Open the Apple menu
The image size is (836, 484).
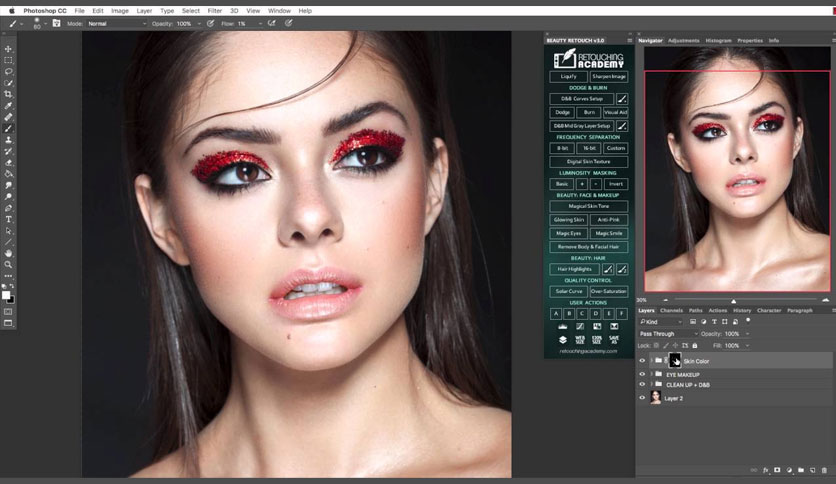[12, 11]
